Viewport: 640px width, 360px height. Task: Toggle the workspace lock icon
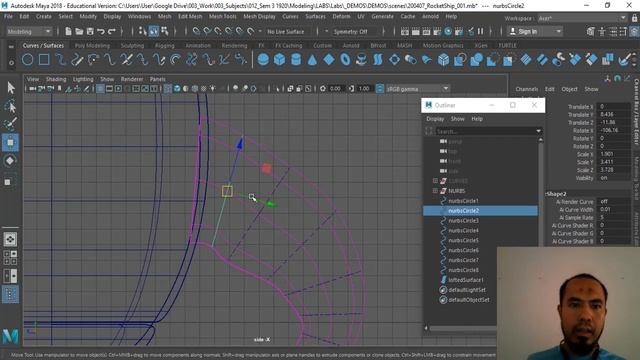pyautogui.click(x=634, y=18)
